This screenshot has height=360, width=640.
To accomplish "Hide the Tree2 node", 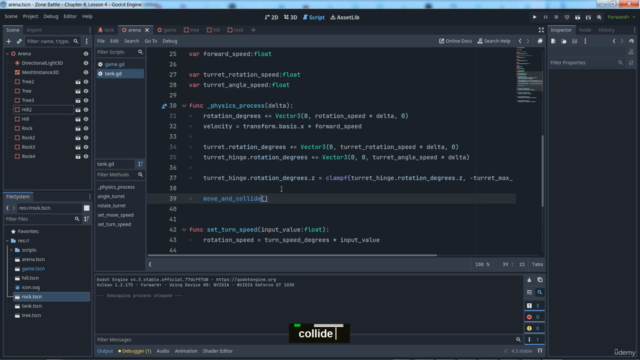I will [86, 82].
